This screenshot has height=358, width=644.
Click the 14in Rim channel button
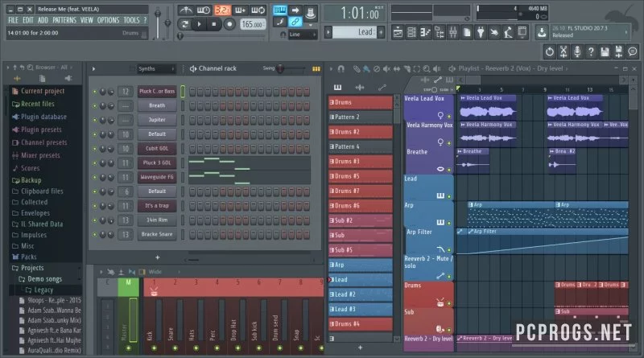157,220
